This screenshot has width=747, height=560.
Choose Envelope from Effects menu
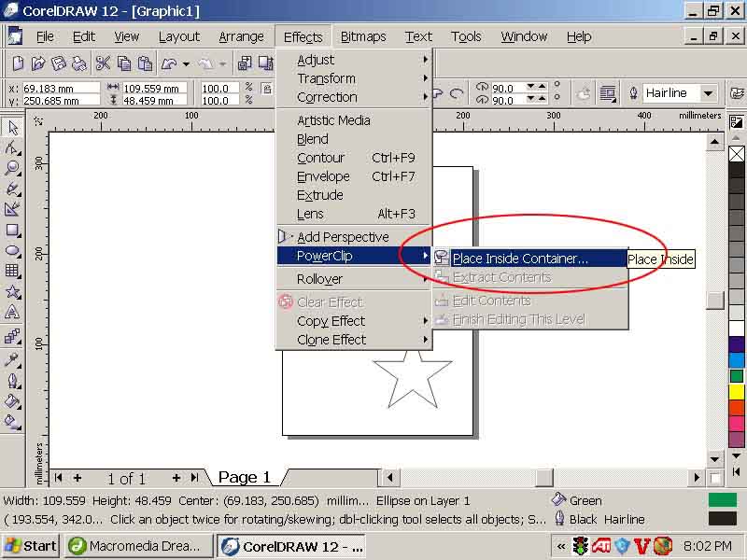pyautogui.click(x=355, y=176)
